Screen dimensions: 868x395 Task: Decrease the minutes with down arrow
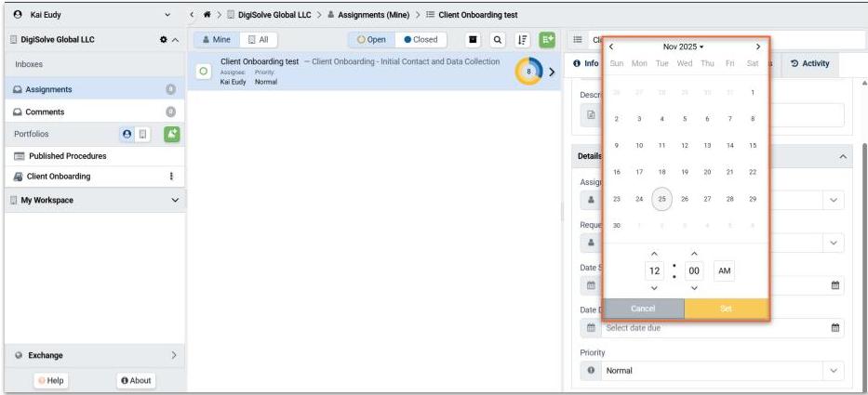[694, 288]
